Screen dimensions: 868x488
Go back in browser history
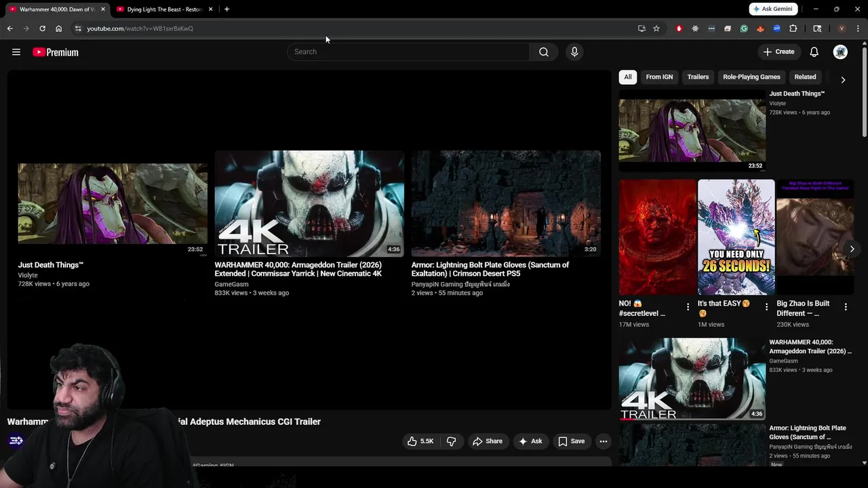click(x=9, y=28)
